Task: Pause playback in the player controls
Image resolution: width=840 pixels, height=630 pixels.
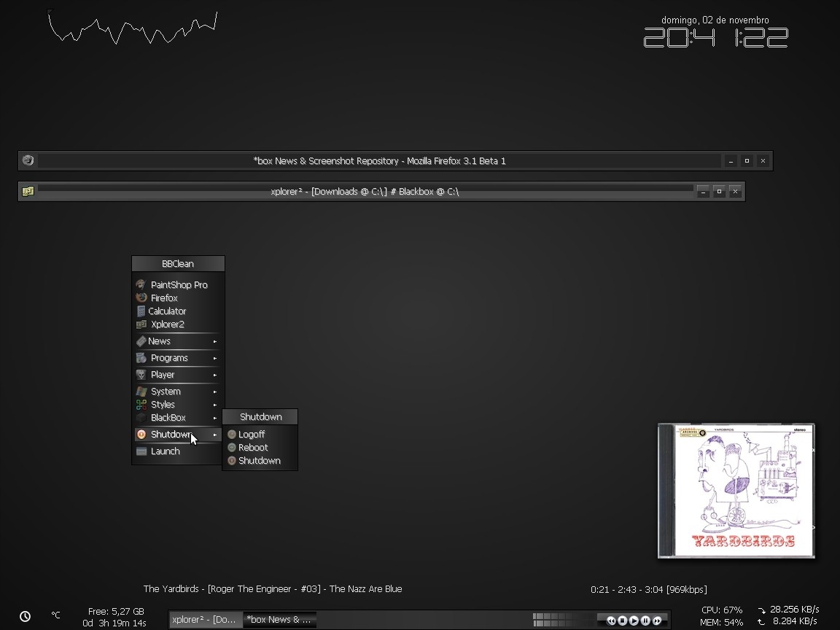Action: pos(645,621)
